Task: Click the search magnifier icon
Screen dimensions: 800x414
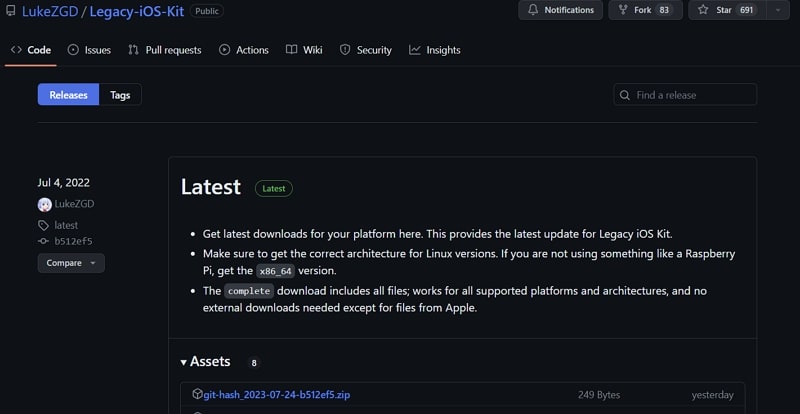Action: (x=626, y=95)
